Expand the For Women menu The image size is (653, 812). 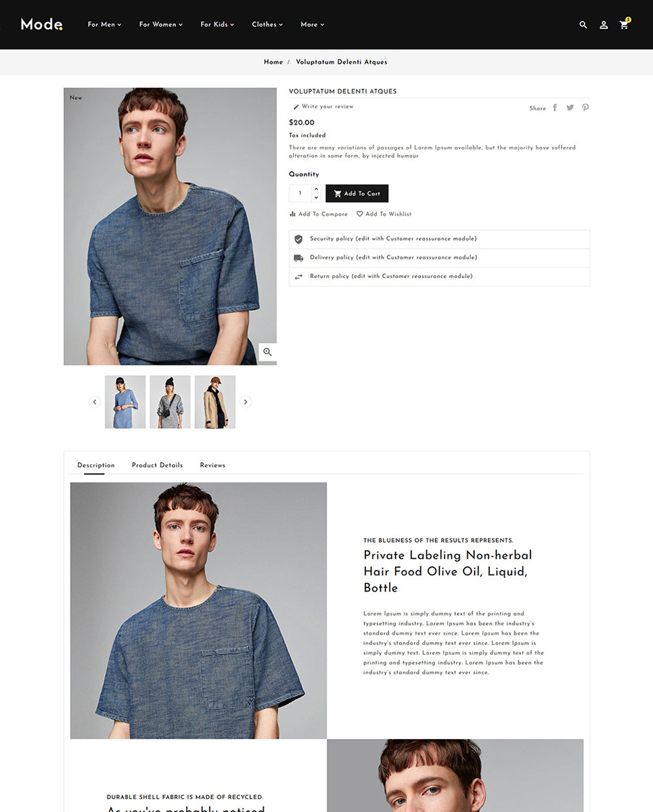click(161, 24)
